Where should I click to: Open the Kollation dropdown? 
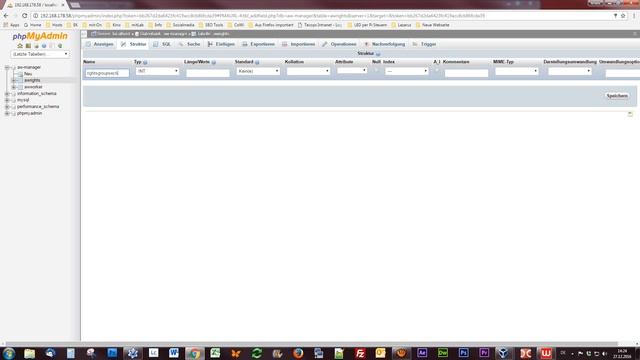tap(308, 71)
